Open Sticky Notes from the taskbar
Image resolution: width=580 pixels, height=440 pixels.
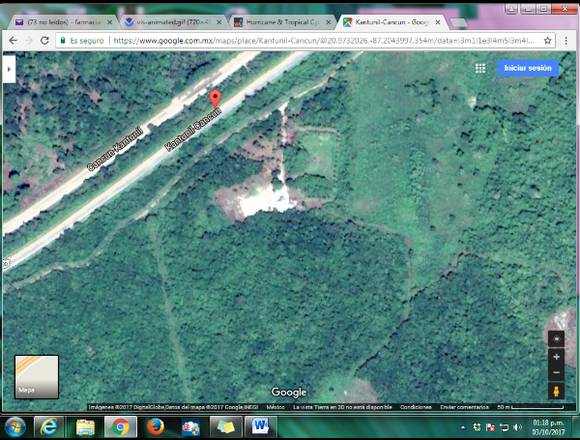(226, 427)
